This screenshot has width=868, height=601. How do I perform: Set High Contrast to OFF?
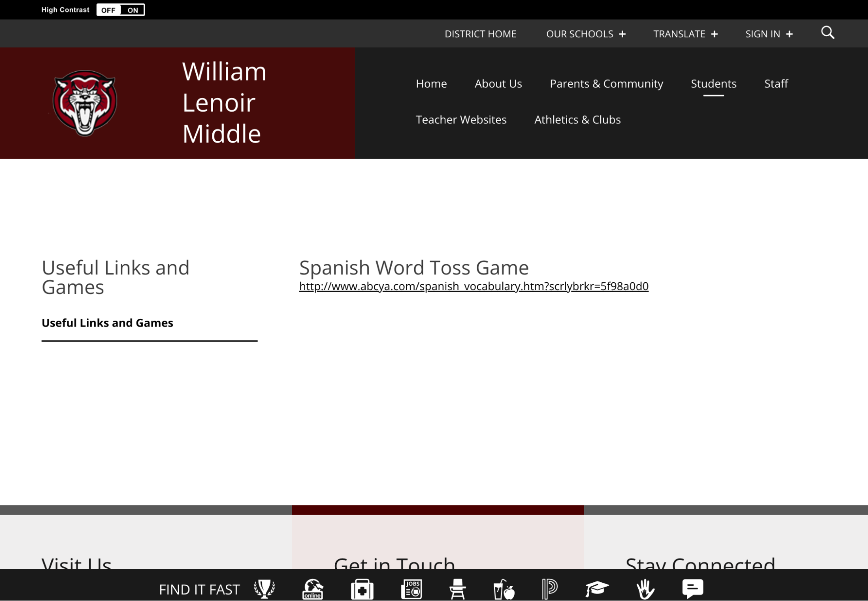click(x=108, y=10)
